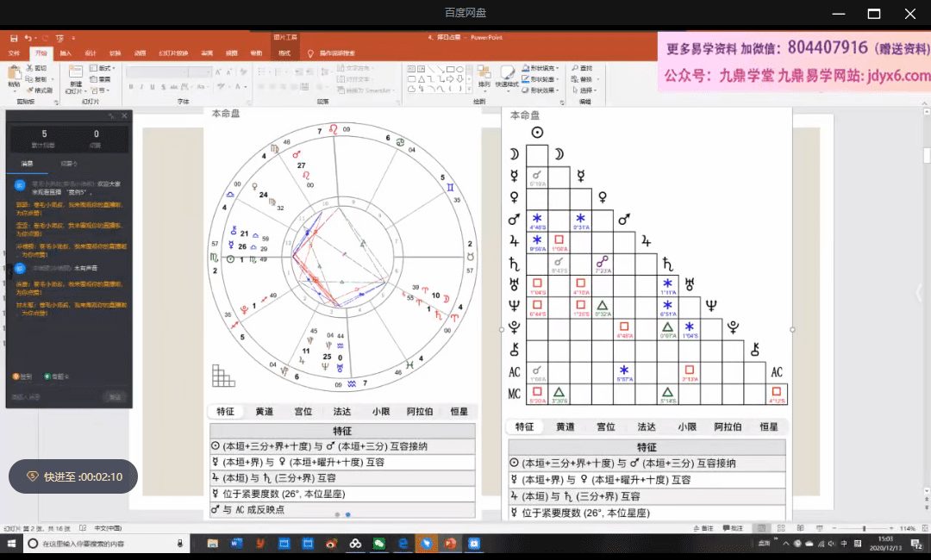Click the aspect grid icon below the chart
This screenshot has height=560, width=931.
[x=222, y=376]
